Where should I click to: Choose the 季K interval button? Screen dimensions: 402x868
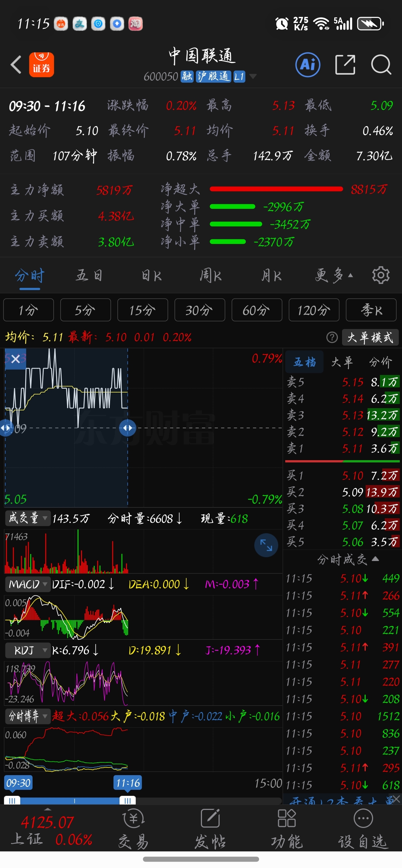click(371, 310)
